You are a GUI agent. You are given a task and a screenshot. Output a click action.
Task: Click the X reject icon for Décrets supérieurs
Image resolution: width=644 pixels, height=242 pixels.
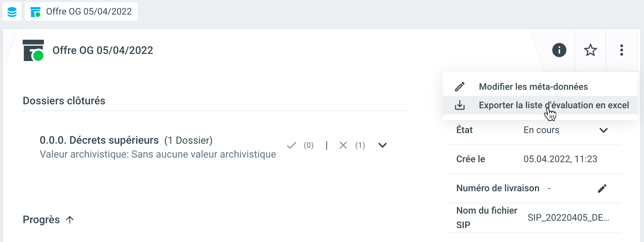click(343, 145)
